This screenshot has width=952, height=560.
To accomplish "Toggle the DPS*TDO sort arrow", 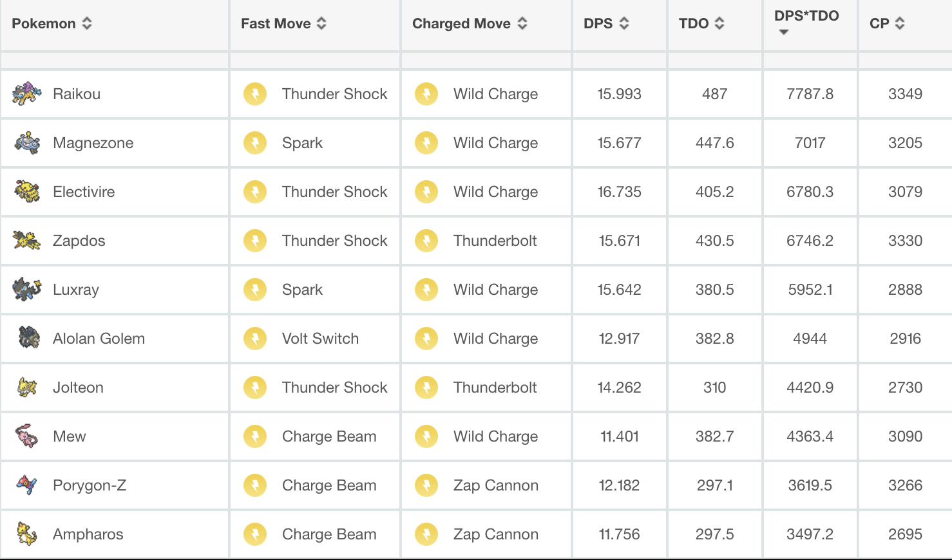I will click(x=784, y=32).
